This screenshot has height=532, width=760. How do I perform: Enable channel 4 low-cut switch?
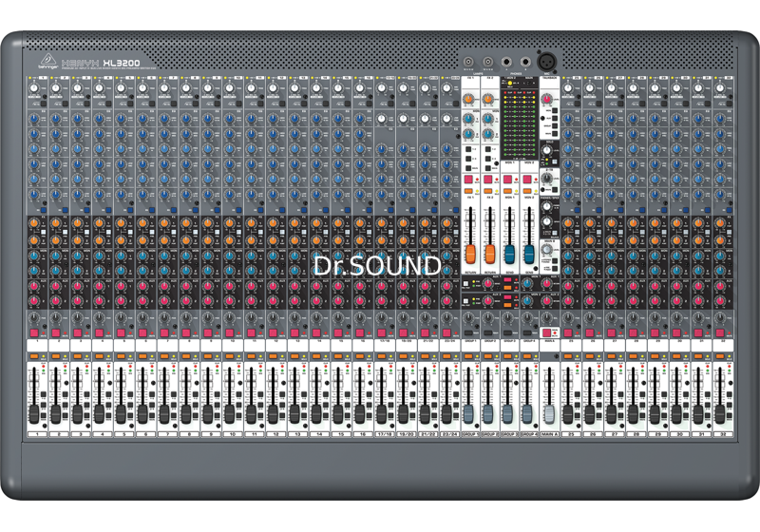(108, 104)
